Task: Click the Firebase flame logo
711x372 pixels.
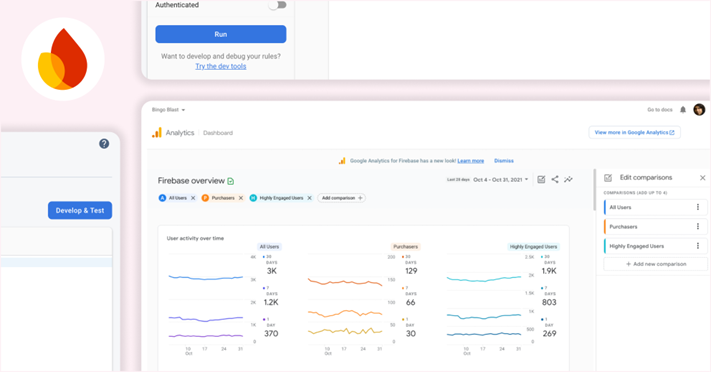Action: tap(63, 59)
